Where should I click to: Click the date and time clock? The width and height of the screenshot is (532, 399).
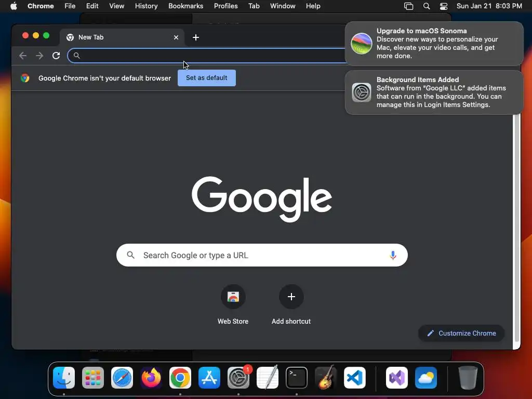pos(489,6)
